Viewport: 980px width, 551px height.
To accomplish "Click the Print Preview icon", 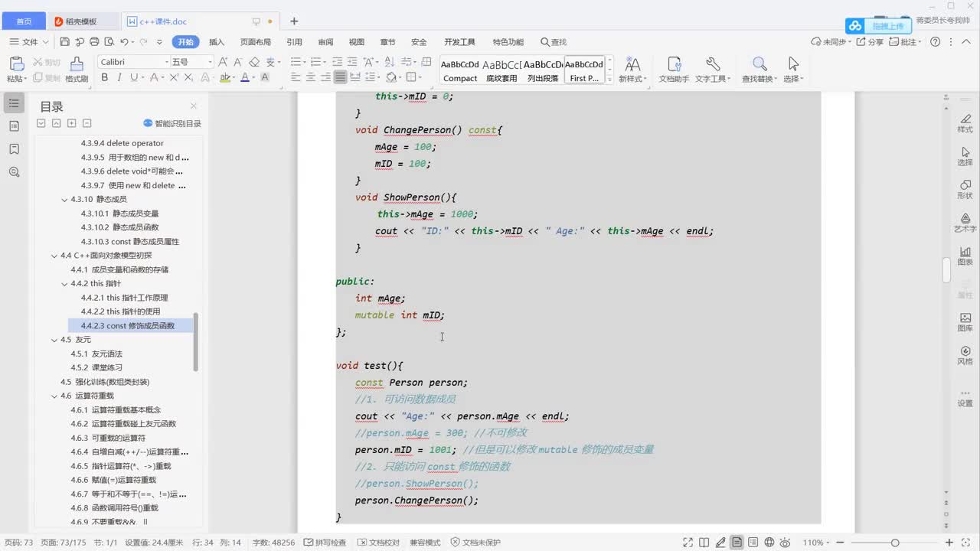I will (109, 42).
